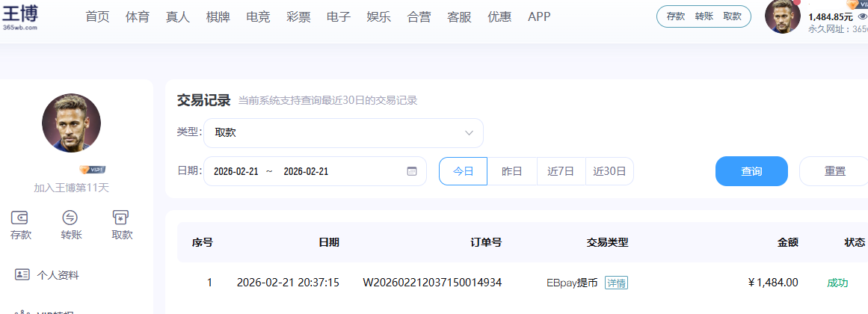The width and height of the screenshot is (868, 314).
Task: Click the deposit wallet icon in sidebar
Action: coord(20,218)
